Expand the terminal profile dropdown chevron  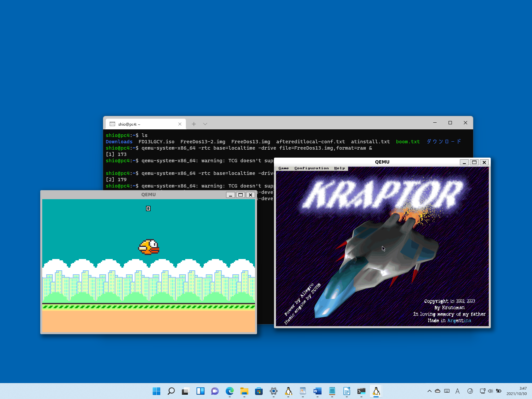205,124
